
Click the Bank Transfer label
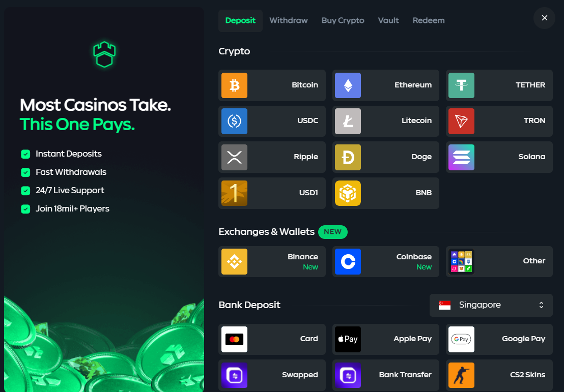pyautogui.click(x=405, y=375)
